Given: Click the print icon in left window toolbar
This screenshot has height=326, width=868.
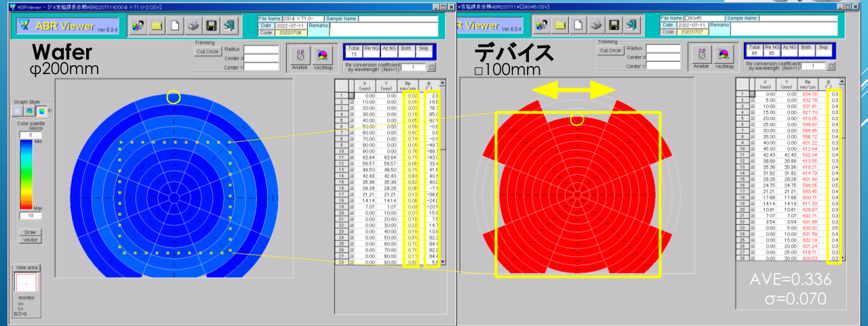Looking at the screenshot, I should coord(193,26).
